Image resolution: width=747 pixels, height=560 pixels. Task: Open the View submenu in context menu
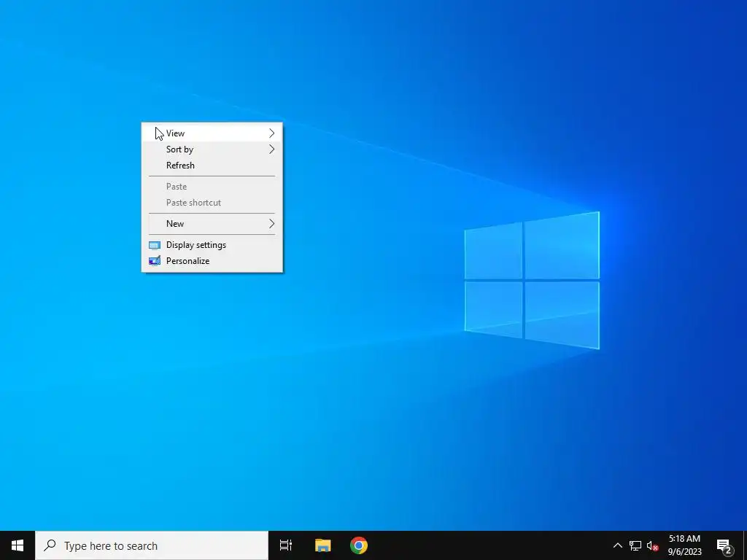[212, 133]
